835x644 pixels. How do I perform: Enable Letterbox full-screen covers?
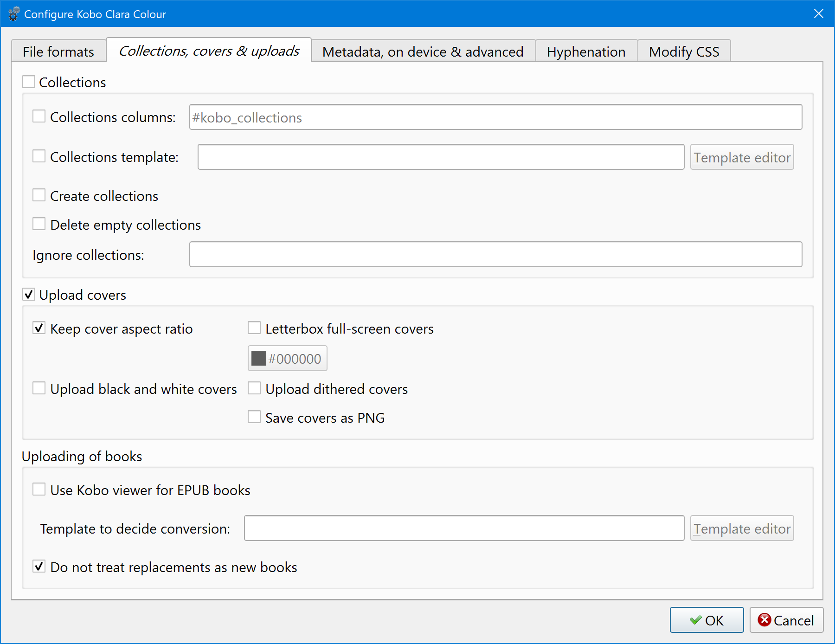pyautogui.click(x=254, y=328)
